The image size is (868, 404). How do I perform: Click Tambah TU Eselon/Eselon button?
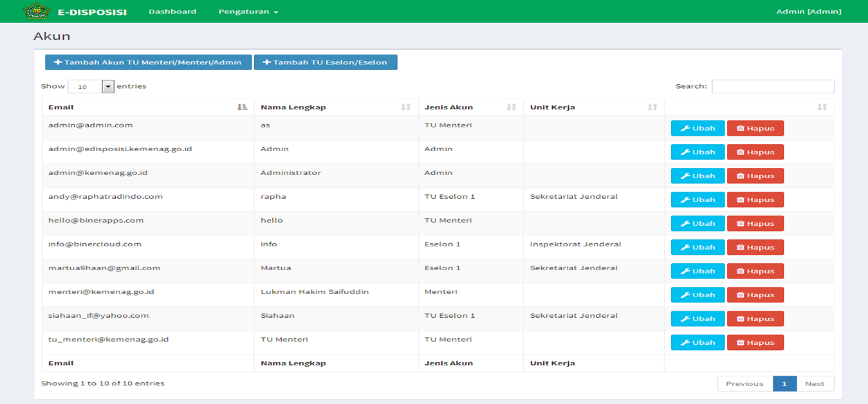[325, 62]
